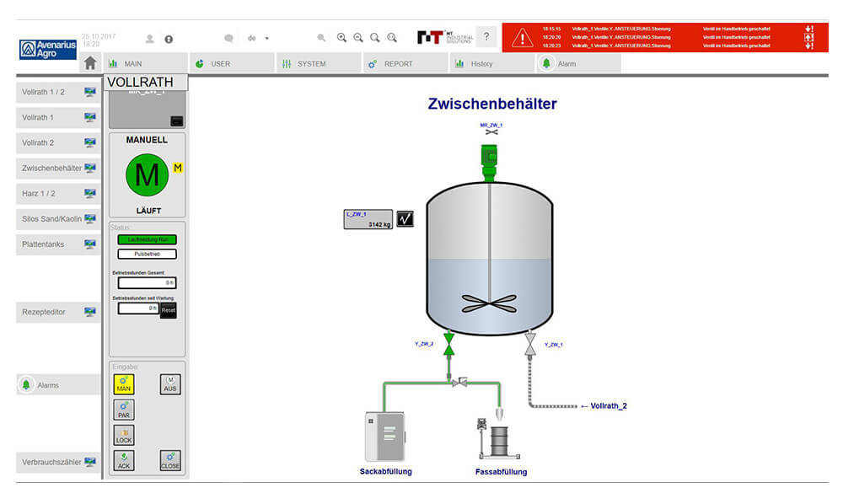Open the speech bubble message icon

point(228,38)
